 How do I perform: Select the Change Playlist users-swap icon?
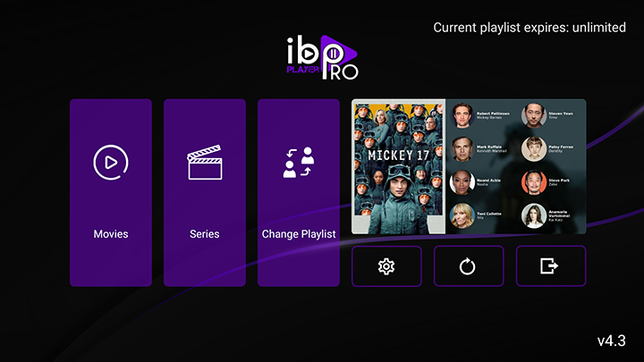pyautogui.click(x=299, y=162)
